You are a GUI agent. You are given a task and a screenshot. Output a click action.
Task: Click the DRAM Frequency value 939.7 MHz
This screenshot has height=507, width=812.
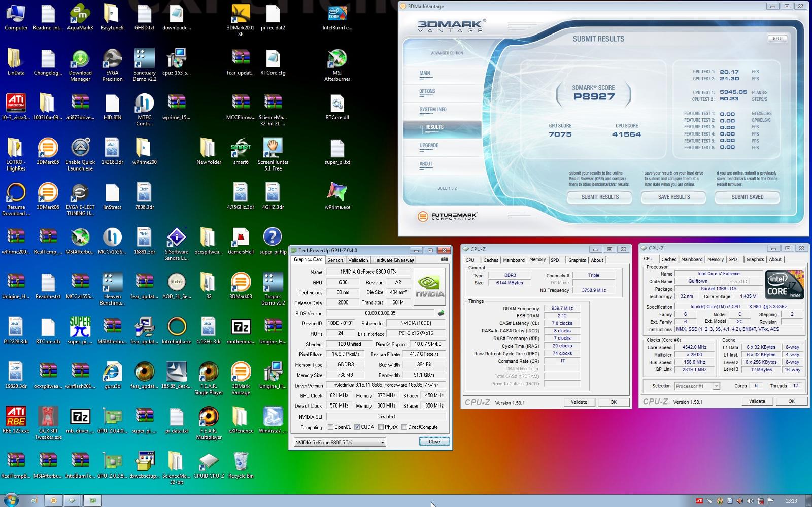click(562, 308)
